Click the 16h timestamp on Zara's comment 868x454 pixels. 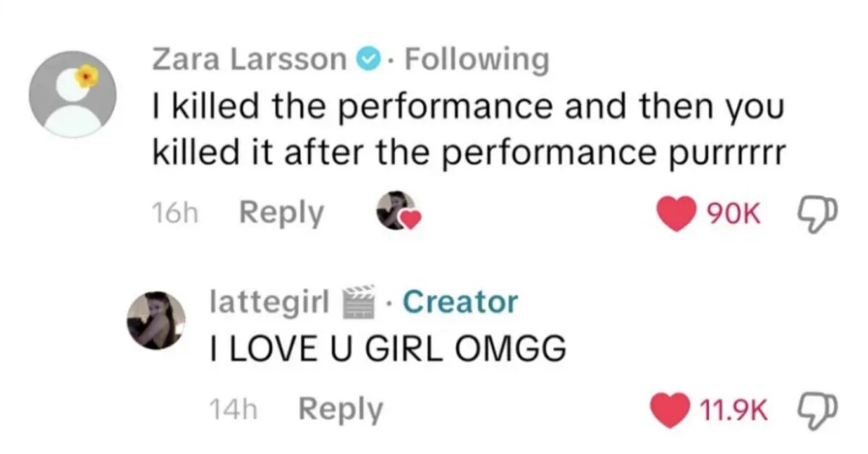tap(177, 213)
